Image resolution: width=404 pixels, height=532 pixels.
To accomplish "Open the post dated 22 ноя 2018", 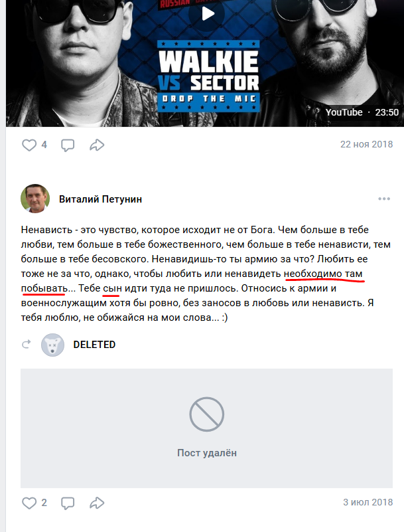I will (366, 145).
